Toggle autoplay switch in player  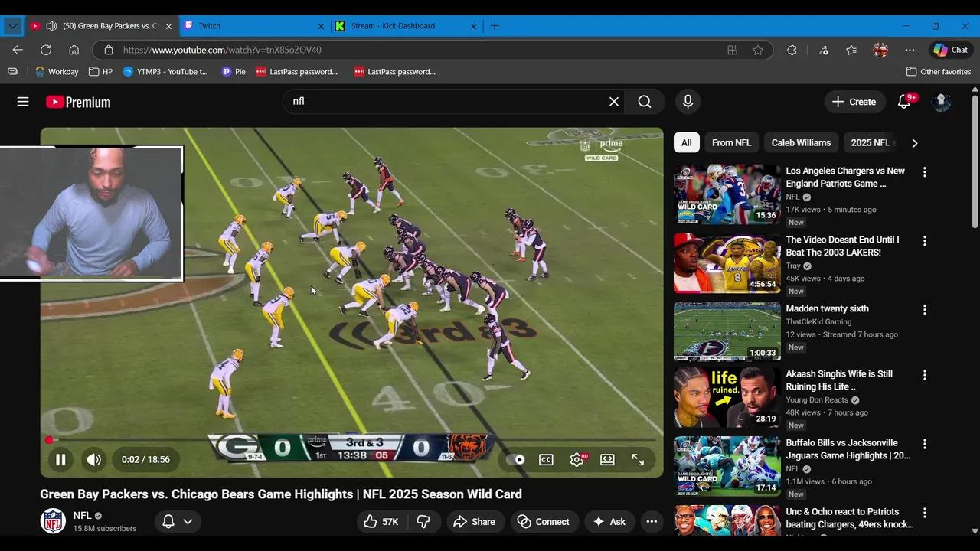tap(515, 460)
